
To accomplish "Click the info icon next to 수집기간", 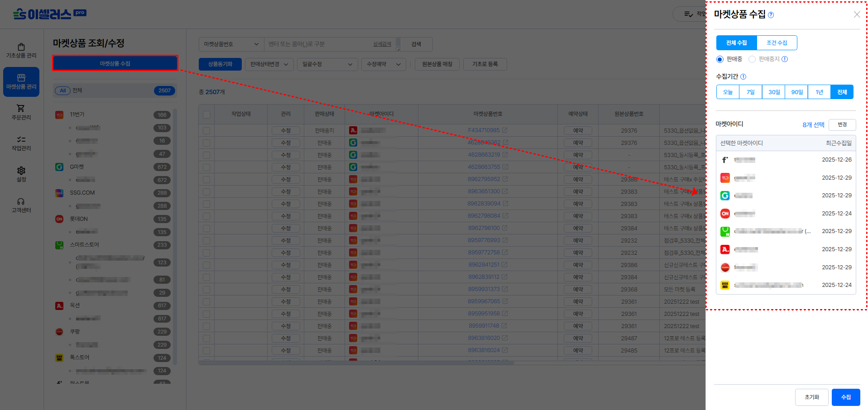I will 743,77.
